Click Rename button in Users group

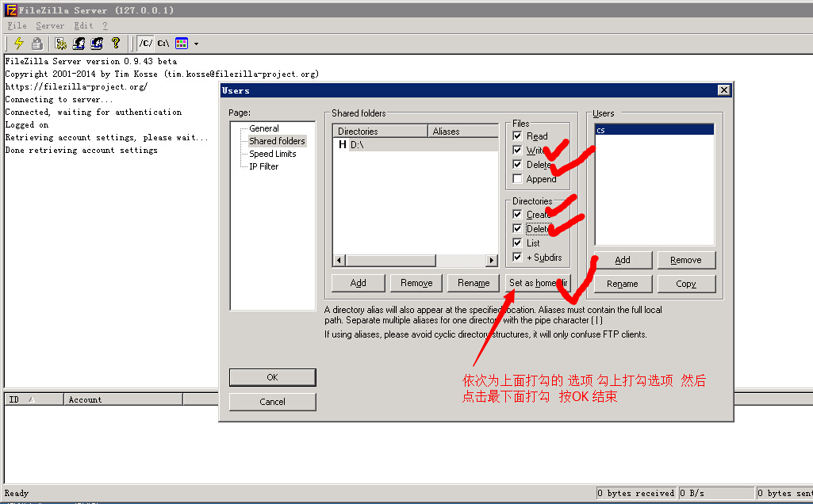click(x=623, y=284)
